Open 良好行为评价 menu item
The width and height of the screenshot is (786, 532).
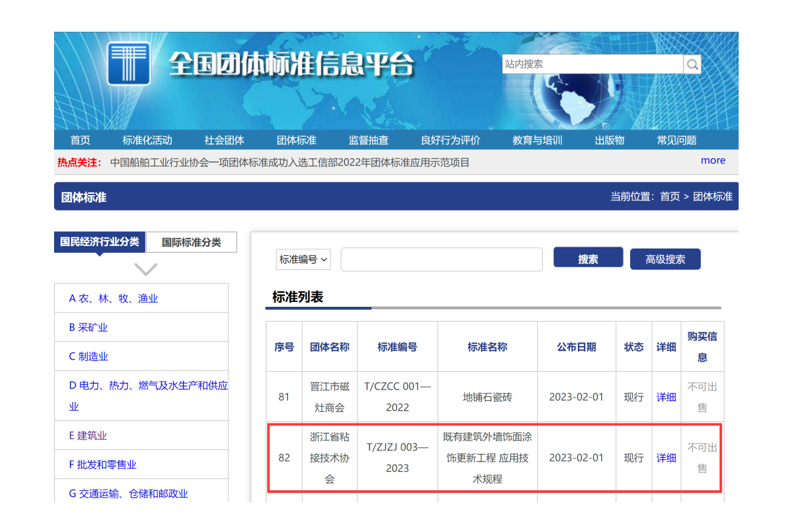pyautogui.click(x=451, y=141)
